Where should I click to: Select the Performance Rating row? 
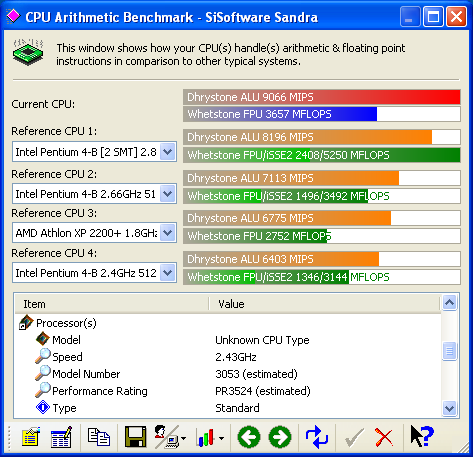(x=228, y=391)
